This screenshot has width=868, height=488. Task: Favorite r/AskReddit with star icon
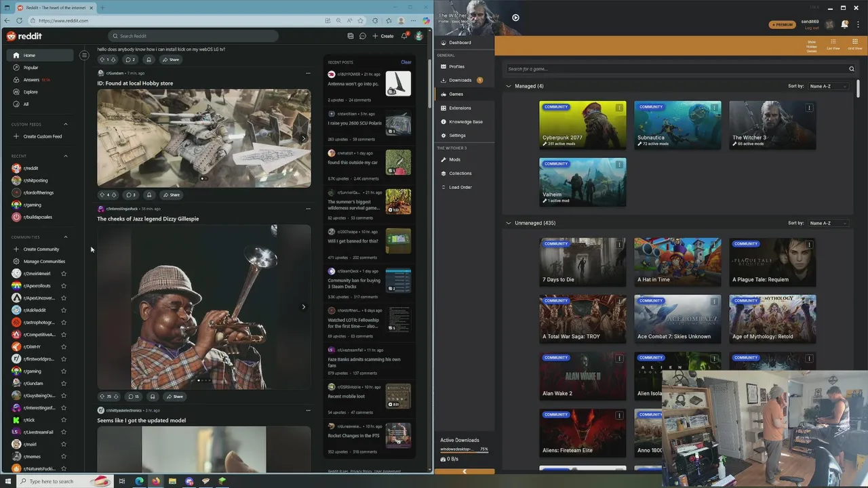[64, 310]
